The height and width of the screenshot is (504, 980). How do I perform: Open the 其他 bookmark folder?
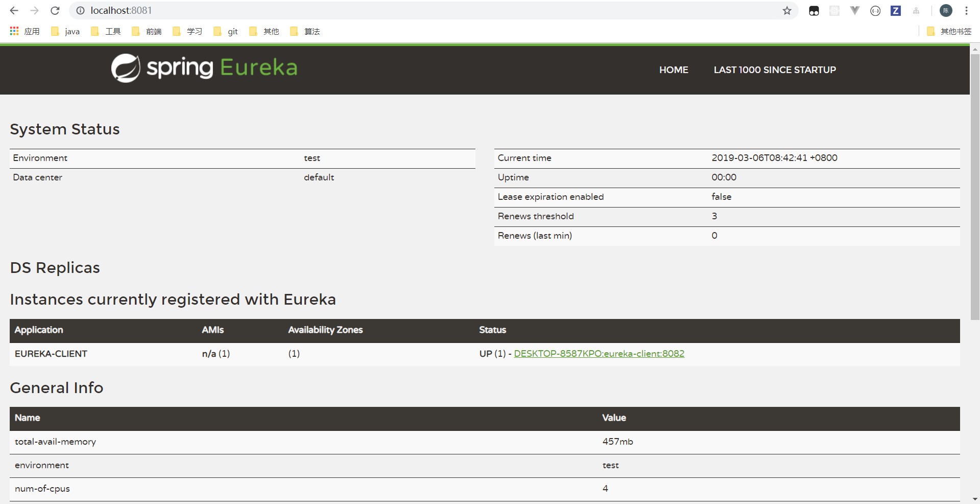point(264,31)
